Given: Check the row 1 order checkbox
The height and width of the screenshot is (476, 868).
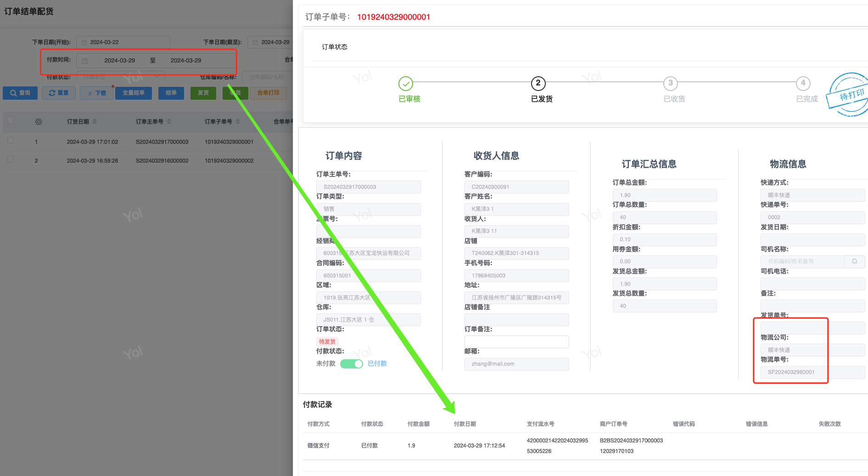Looking at the screenshot, I should (11, 140).
